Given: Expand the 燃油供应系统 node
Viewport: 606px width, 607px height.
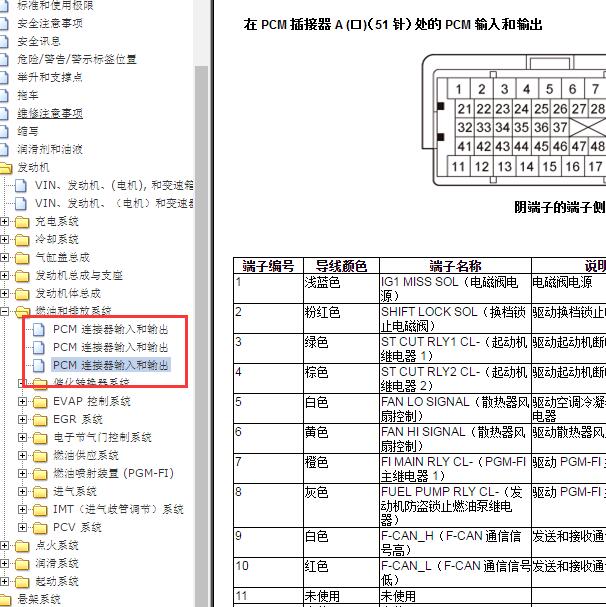Looking at the screenshot, I should (22, 455).
